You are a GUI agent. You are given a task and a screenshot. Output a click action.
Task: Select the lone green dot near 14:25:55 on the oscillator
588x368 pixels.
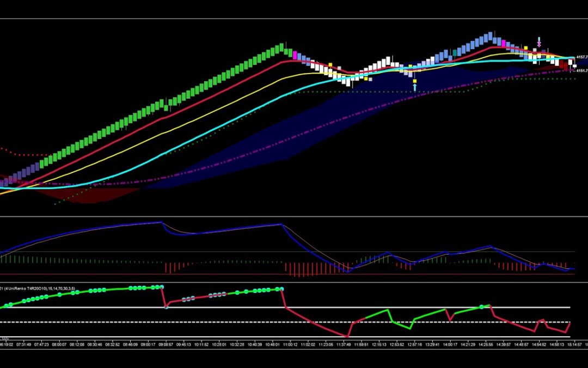click(x=482, y=307)
